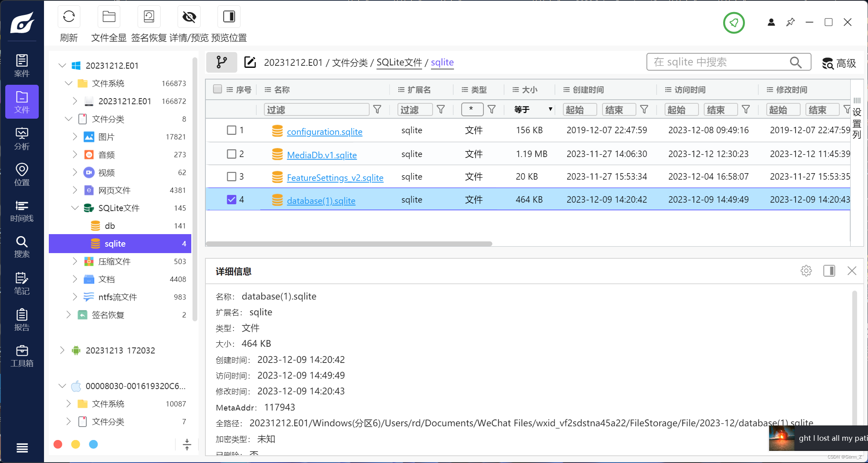Click the branch tree view icon
868x463 pixels.
[x=222, y=62]
